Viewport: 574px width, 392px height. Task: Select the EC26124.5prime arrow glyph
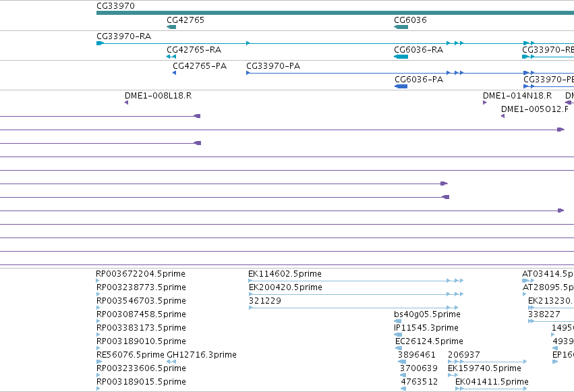tap(399, 348)
